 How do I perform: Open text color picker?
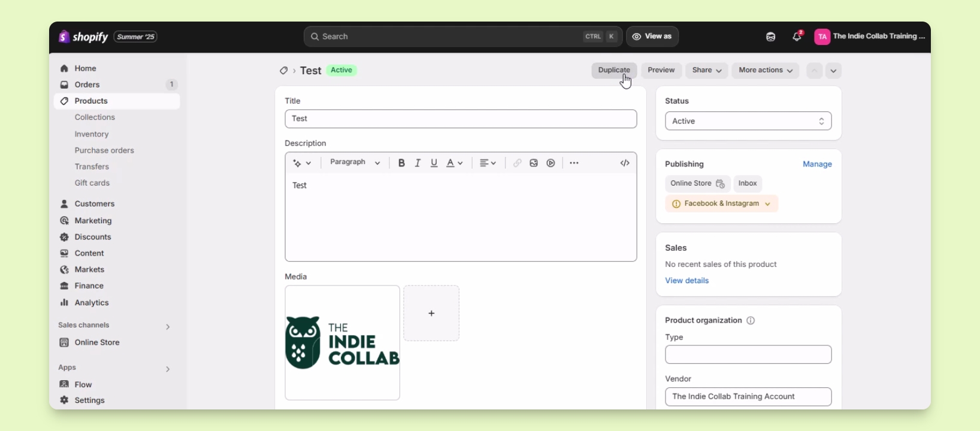(455, 163)
